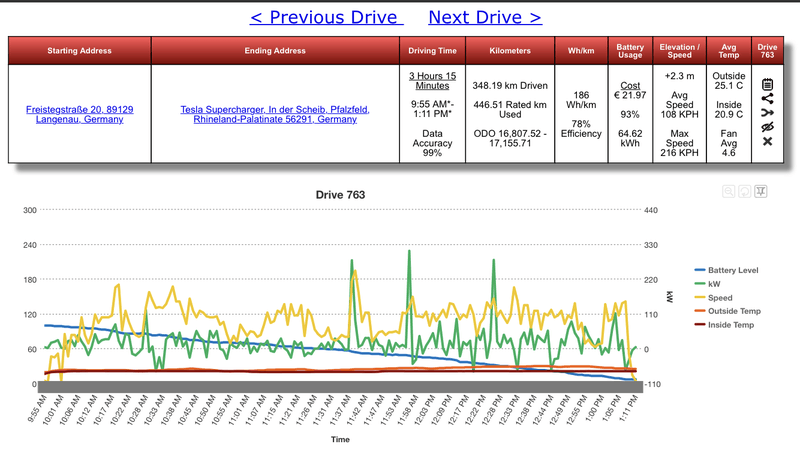Click the ODO 16,807.52 - 17,155.71 text
The image size is (800, 450).
click(x=510, y=138)
